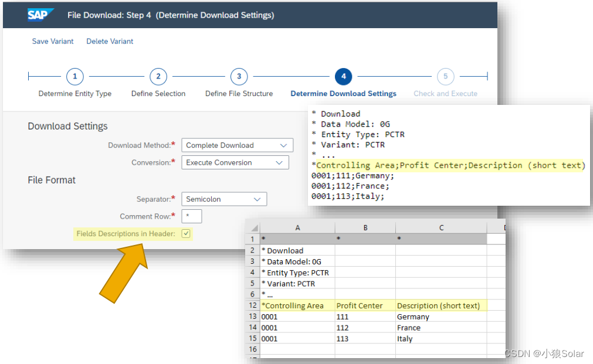Click line '0001;111;Germany;' in text preview
Screen dimensions: 593x364
point(353,176)
